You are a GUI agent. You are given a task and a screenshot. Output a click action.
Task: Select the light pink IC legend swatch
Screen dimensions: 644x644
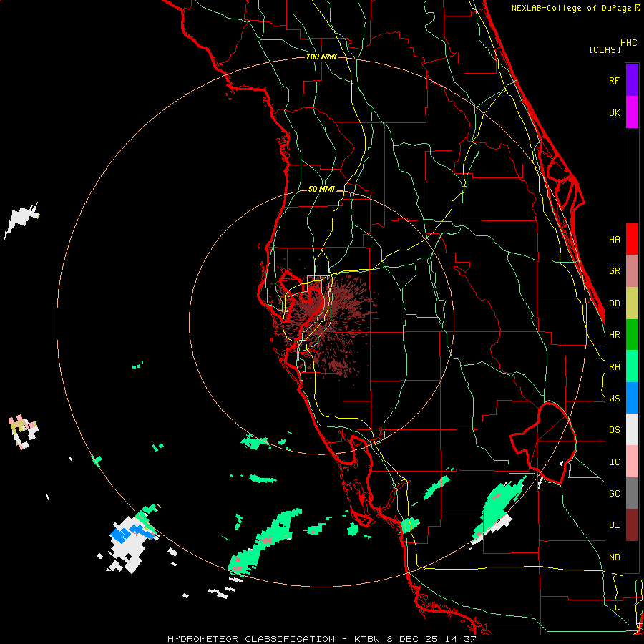click(632, 462)
